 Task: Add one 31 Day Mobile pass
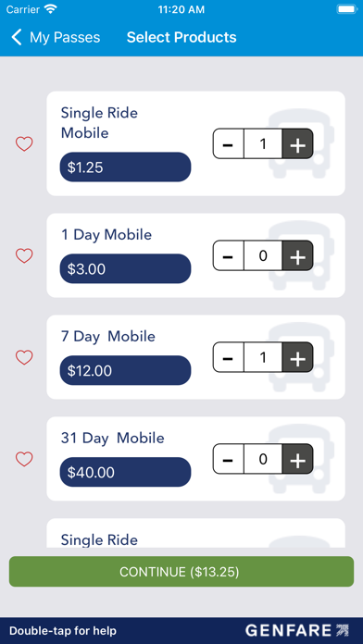tap(297, 459)
